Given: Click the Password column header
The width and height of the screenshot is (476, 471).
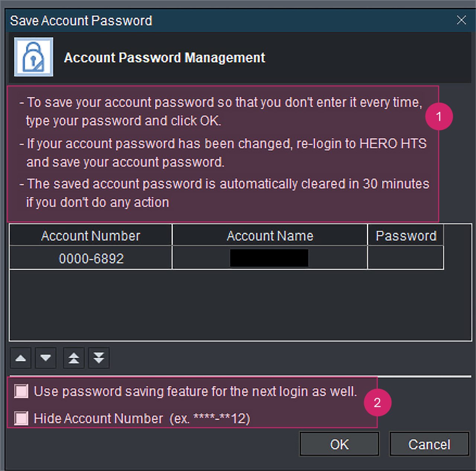Looking at the screenshot, I should tap(406, 236).
